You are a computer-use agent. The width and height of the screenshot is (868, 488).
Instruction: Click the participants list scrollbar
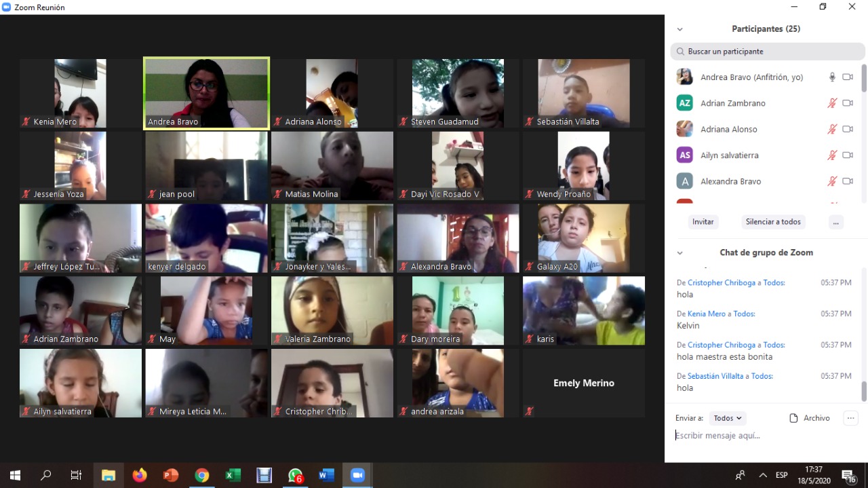pyautogui.click(x=864, y=78)
